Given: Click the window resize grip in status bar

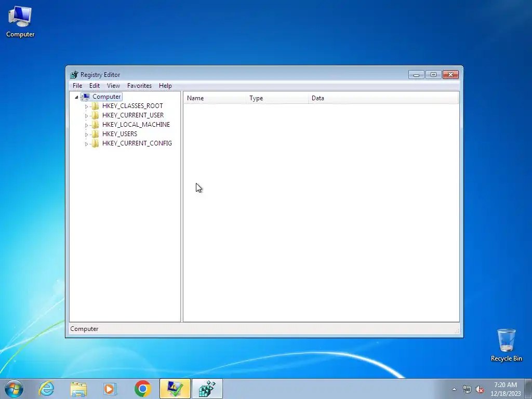Looking at the screenshot, I should [457, 331].
